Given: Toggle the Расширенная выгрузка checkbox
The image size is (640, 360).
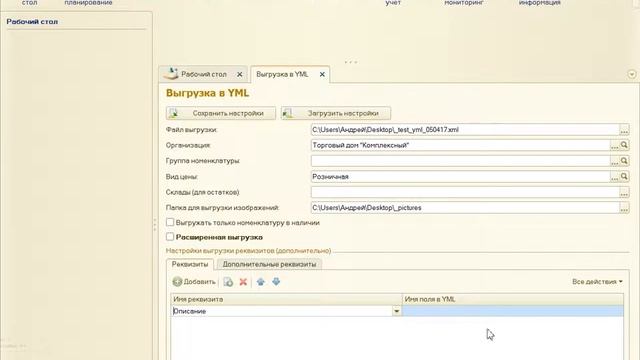Looking at the screenshot, I should click(170, 237).
